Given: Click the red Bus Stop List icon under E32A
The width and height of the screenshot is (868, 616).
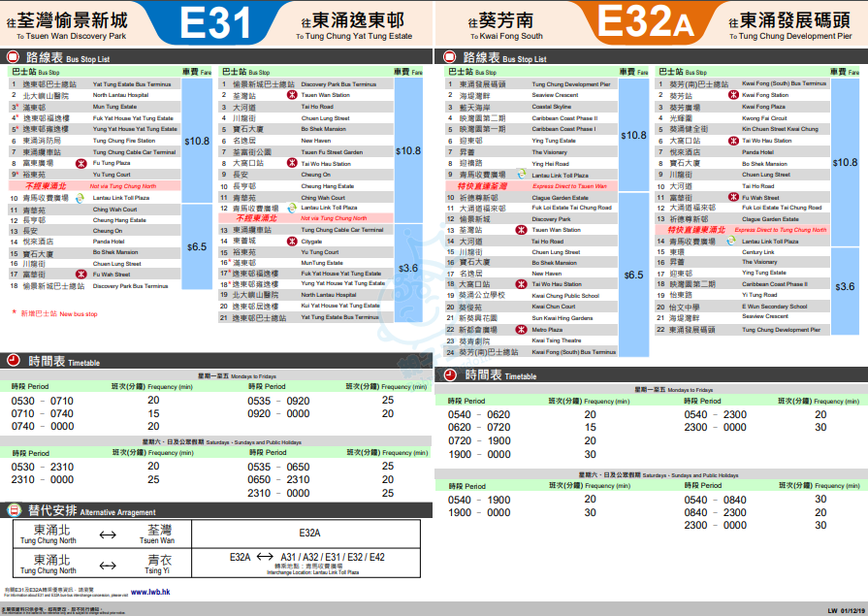Looking at the screenshot, I should tap(449, 57).
